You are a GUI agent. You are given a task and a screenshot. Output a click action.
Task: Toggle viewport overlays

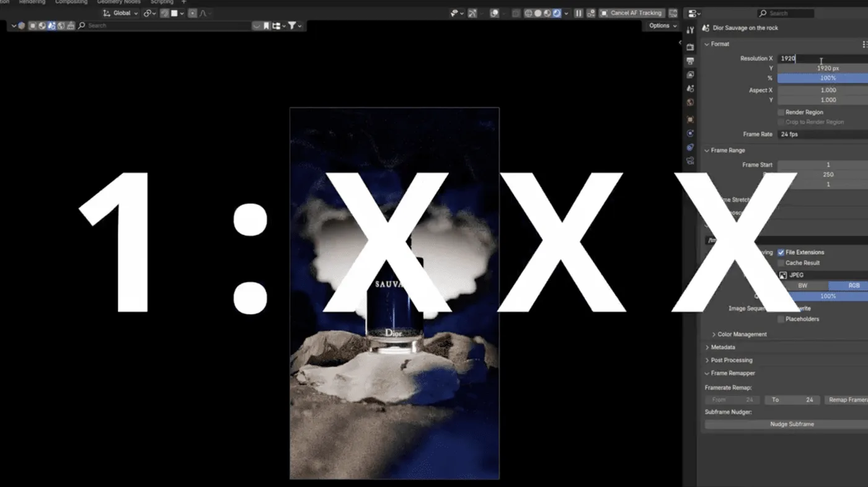pos(494,13)
